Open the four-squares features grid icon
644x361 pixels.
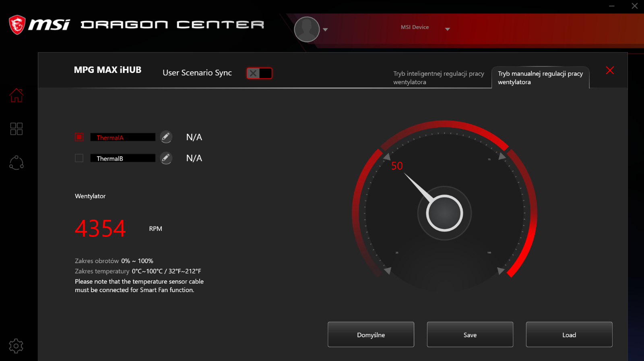[17, 129]
